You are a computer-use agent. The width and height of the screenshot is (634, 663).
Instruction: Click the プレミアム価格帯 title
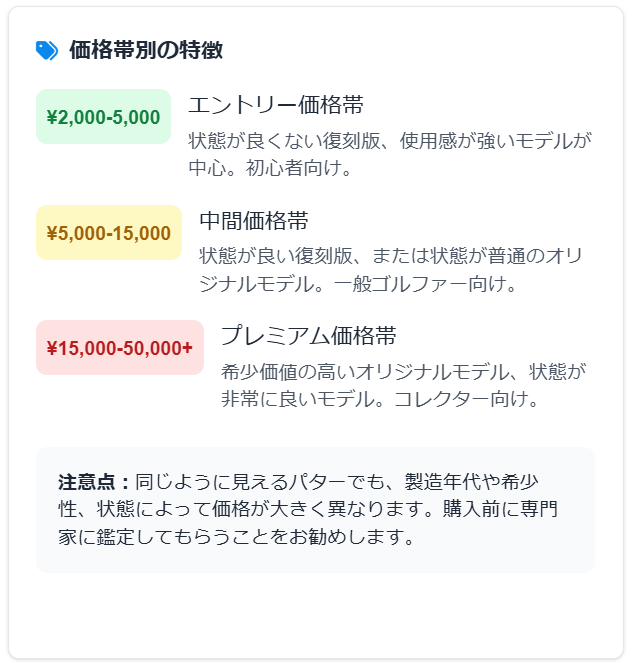click(309, 335)
